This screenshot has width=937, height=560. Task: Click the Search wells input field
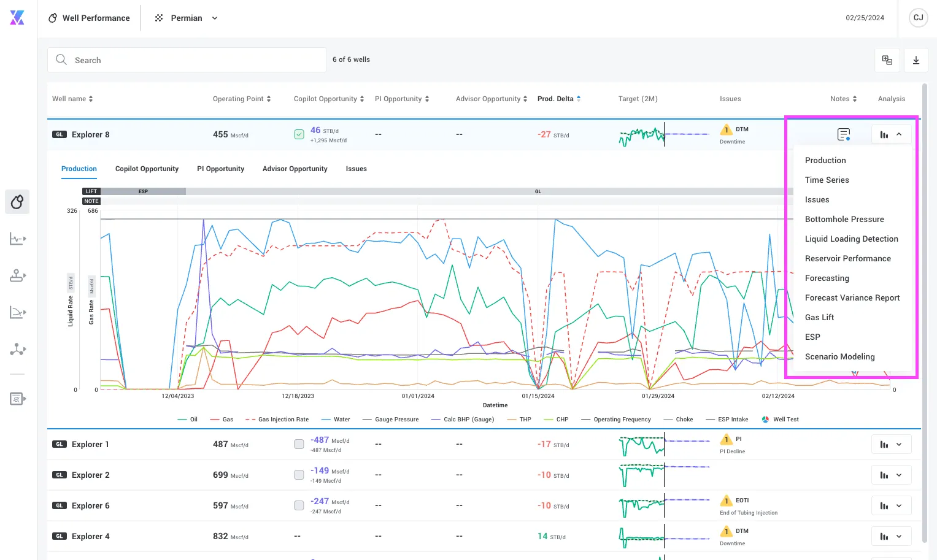click(187, 60)
